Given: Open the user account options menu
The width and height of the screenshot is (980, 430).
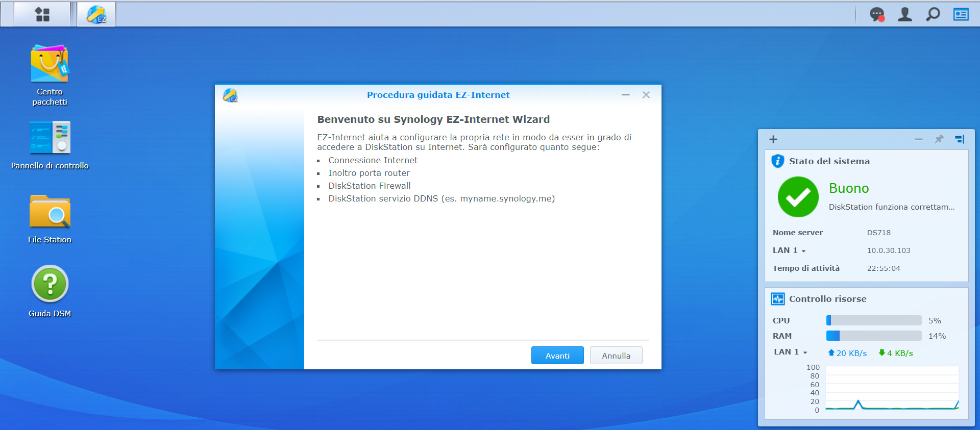Looking at the screenshot, I should tap(905, 14).
